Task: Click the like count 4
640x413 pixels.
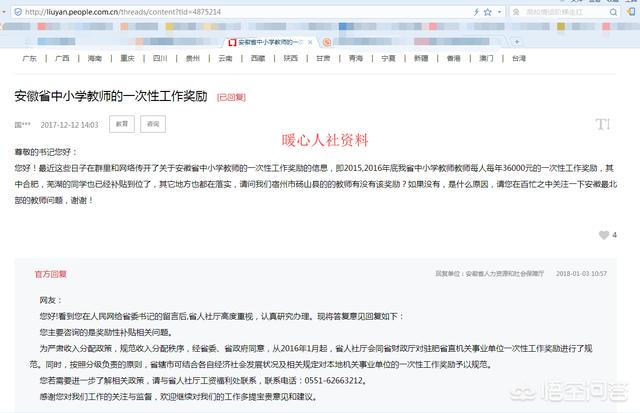Action: [x=614, y=235]
